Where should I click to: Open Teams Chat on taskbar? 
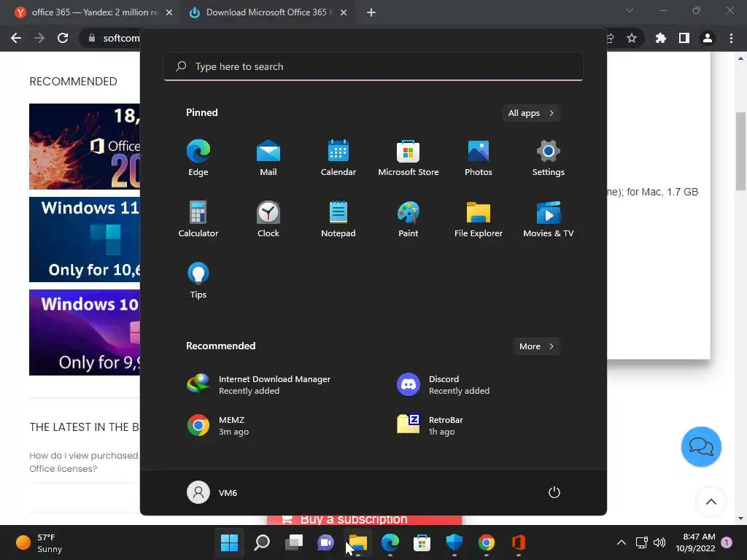pos(326,542)
